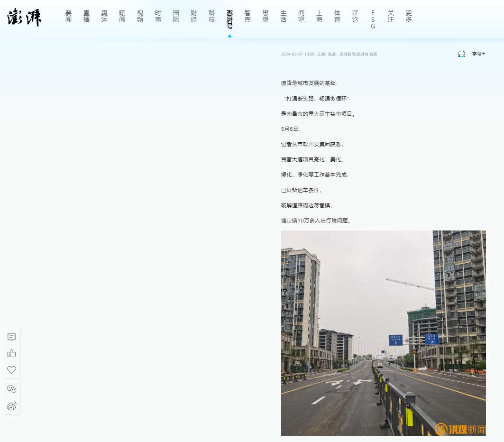Screen dimensions: 504x442
Task: Click the headphone listen icon
Action: pos(461,54)
